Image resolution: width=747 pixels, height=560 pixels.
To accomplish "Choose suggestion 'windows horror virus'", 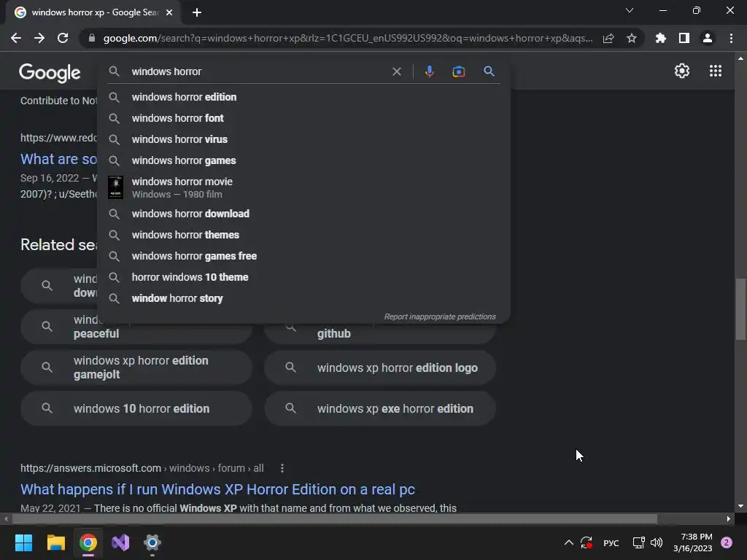I will pyautogui.click(x=303, y=139).
